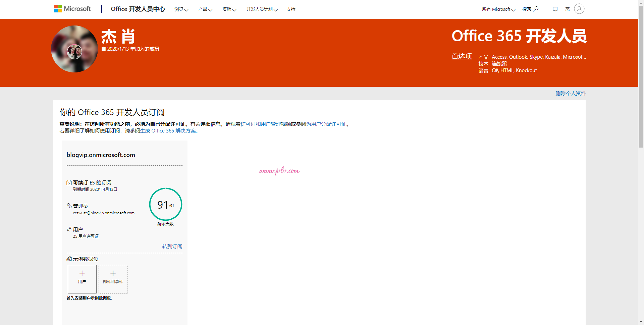Click the profile photo of 杰 肖
The image size is (644, 325).
click(74, 49)
